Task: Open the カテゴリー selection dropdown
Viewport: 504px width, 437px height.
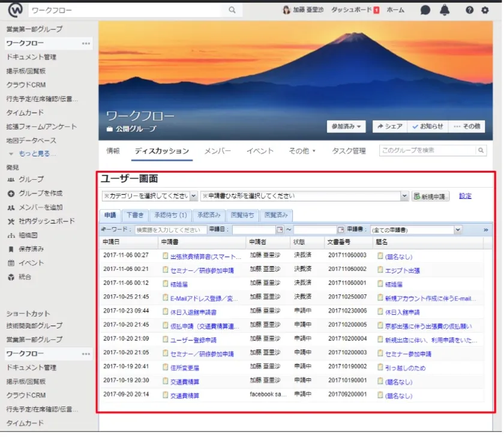Action: point(149,196)
